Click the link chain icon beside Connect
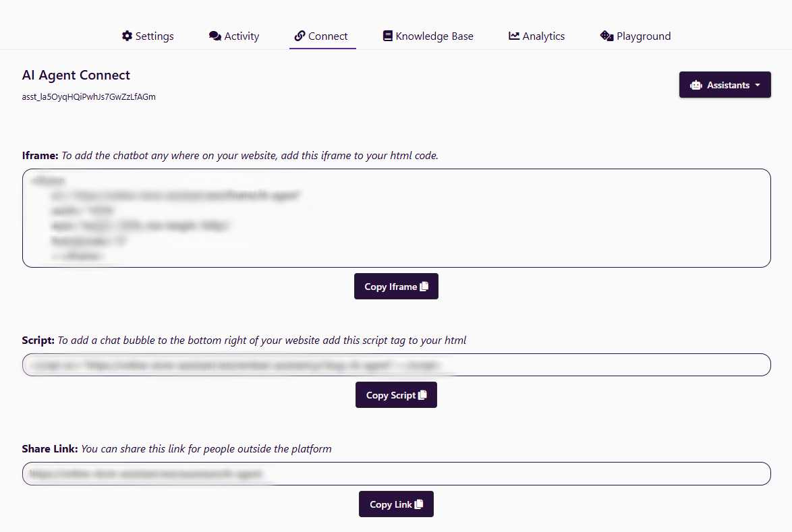The width and height of the screenshot is (792, 532). [x=300, y=36]
